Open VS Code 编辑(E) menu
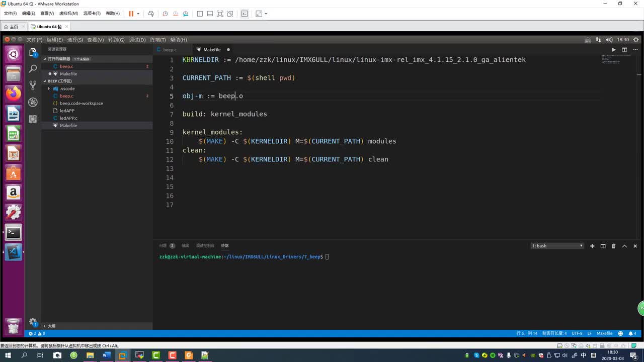Image resolution: width=644 pixels, height=362 pixels. click(55, 40)
